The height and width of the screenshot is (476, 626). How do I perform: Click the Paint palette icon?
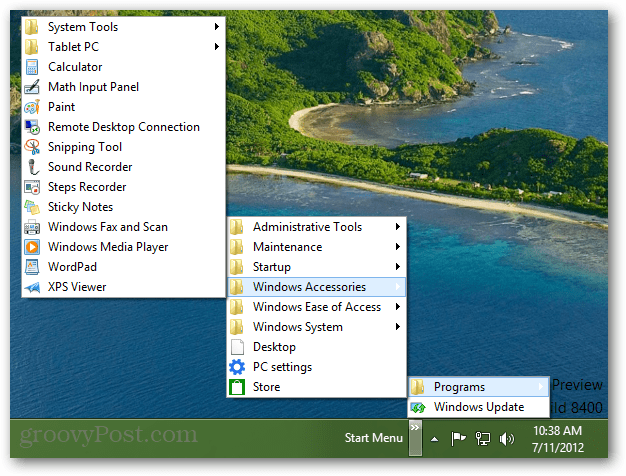[32, 107]
